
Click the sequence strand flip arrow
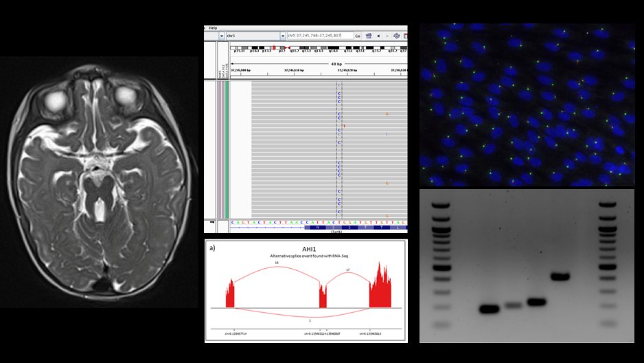point(212,222)
